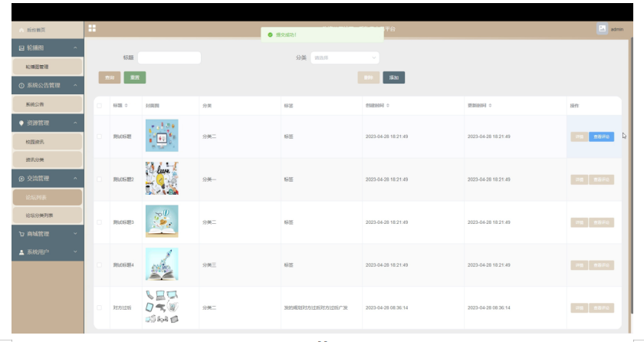Collapse the 资源管理 group chevron
Image resolution: width=644 pixels, height=342 pixels.
pos(75,123)
